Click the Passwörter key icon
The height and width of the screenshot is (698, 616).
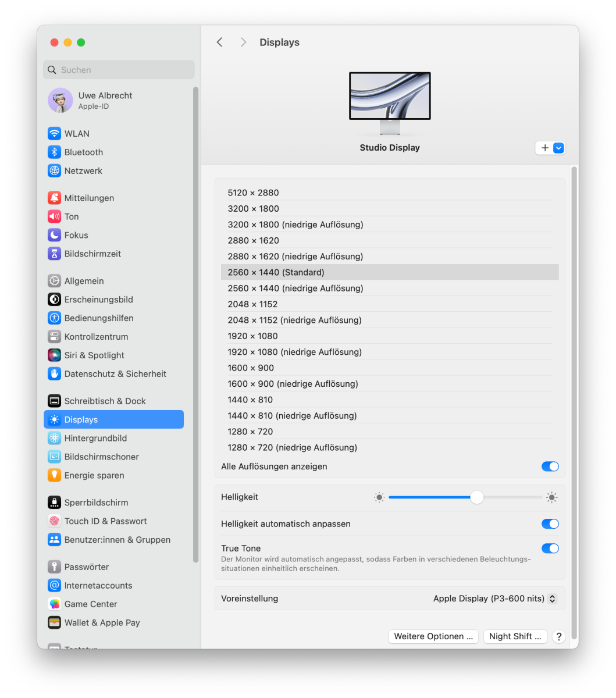coord(54,567)
